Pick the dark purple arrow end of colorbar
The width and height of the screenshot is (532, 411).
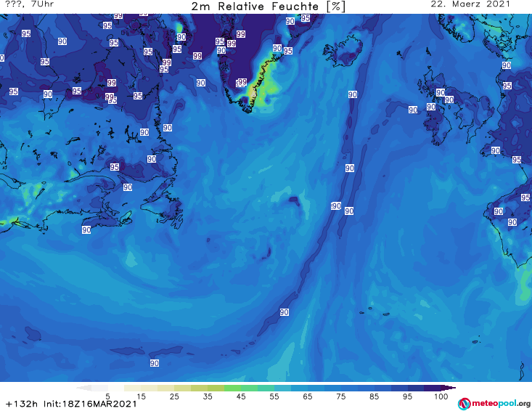click(449, 388)
